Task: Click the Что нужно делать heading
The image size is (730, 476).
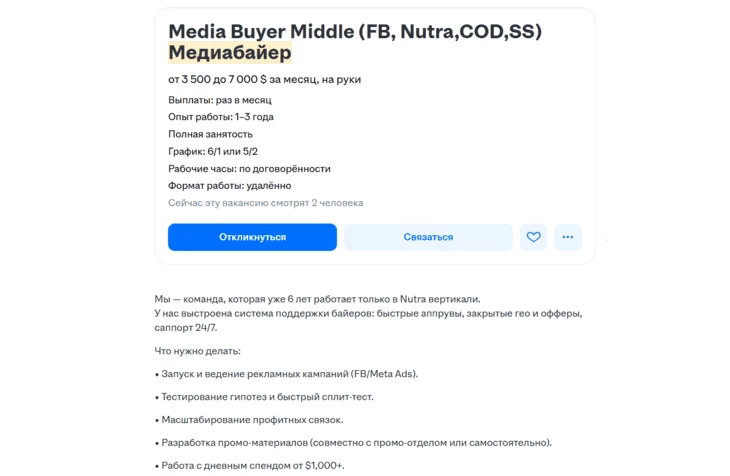Action: click(197, 351)
